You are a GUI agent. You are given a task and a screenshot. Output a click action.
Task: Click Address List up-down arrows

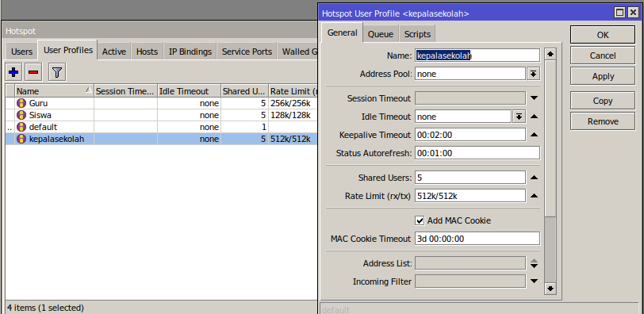tap(534, 263)
